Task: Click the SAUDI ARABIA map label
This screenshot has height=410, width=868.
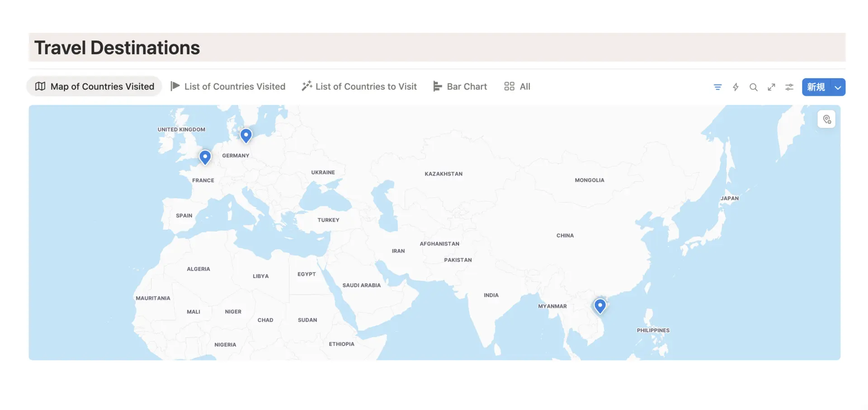Action: click(x=362, y=285)
